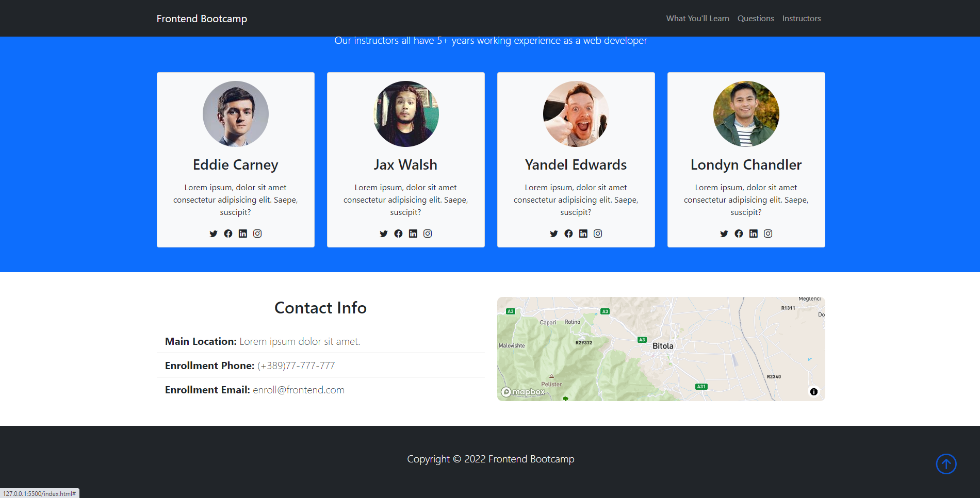Click the What You'll Learn nav item

click(697, 18)
